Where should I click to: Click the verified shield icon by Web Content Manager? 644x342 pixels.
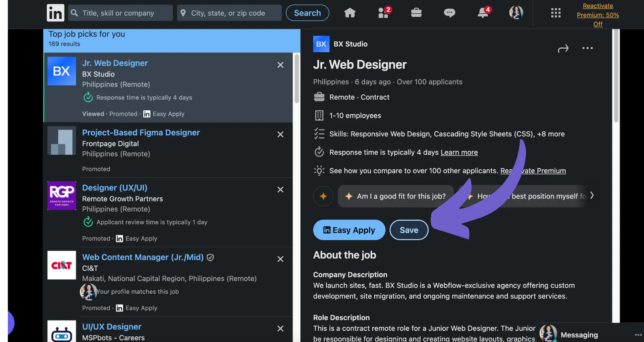click(x=210, y=258)
